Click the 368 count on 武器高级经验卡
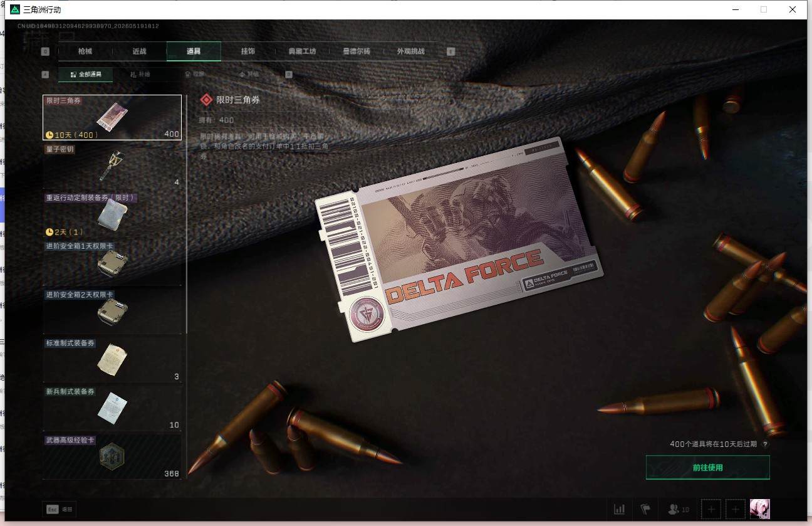The height and width of the screenshot is (526, 812). point(172,473)
